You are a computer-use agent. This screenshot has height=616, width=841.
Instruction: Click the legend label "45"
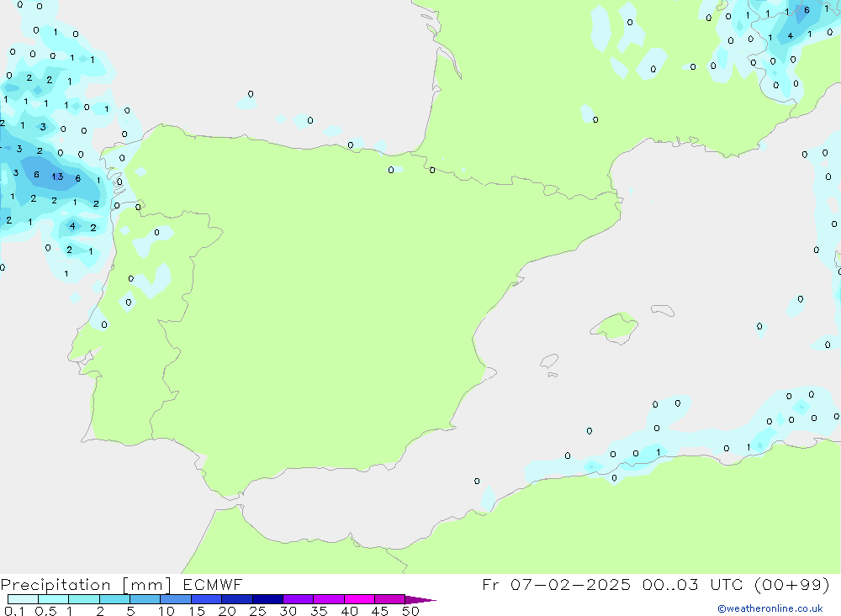(x=380, y=611)
